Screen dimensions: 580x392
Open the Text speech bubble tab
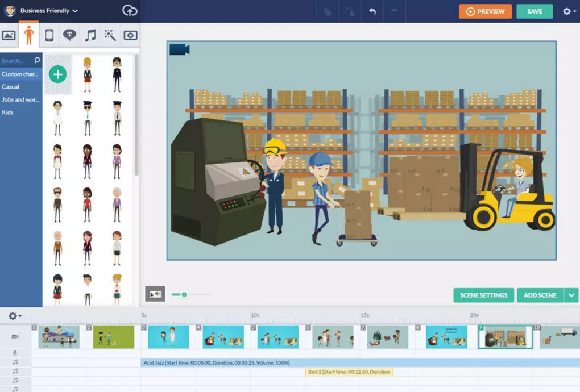tap(69, 35)
